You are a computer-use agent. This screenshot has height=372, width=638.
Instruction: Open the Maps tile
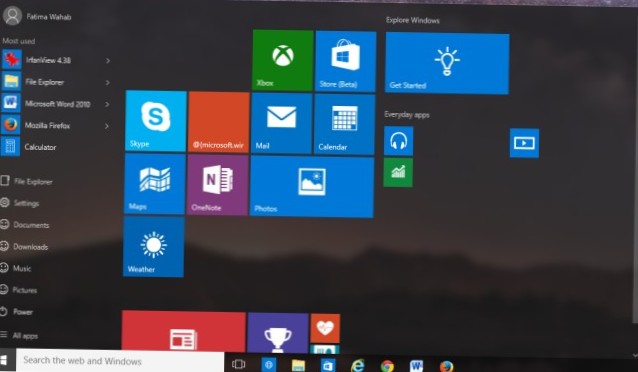click(155, 184)
